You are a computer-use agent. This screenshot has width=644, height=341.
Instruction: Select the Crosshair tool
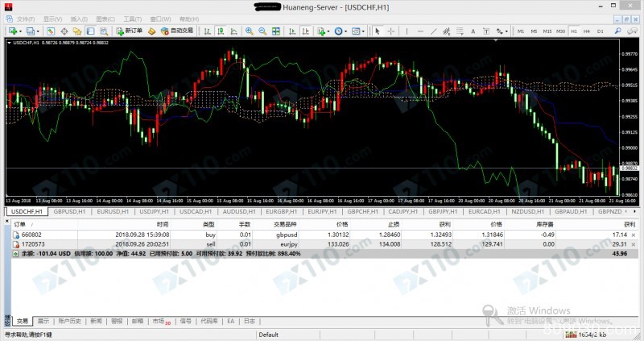[x=391, y=31]
